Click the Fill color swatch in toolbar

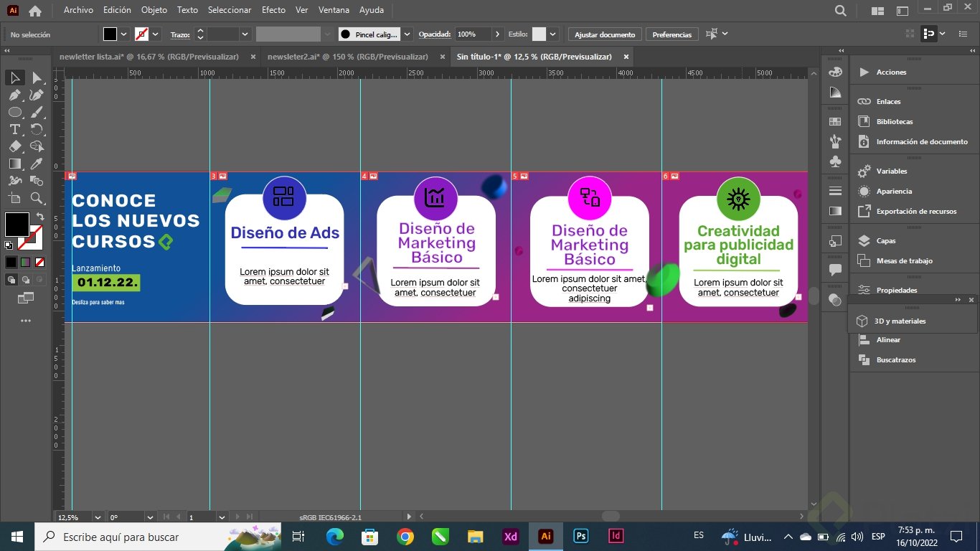pos(17,224)
